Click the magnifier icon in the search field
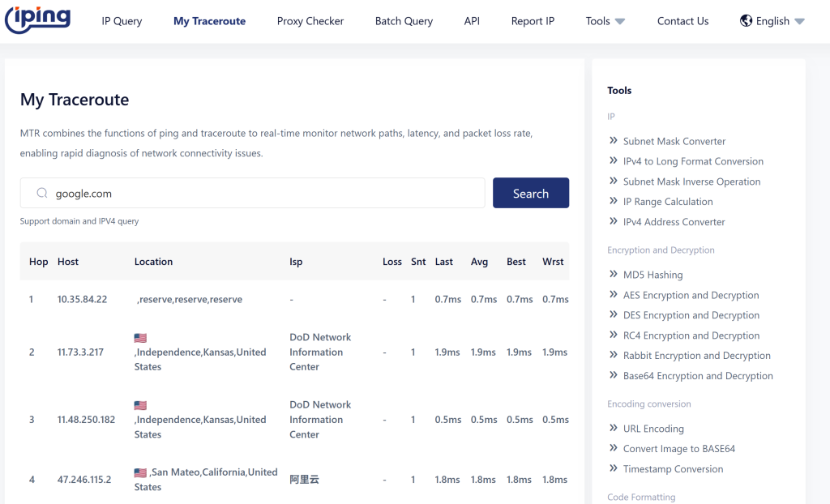 (42, 194)
